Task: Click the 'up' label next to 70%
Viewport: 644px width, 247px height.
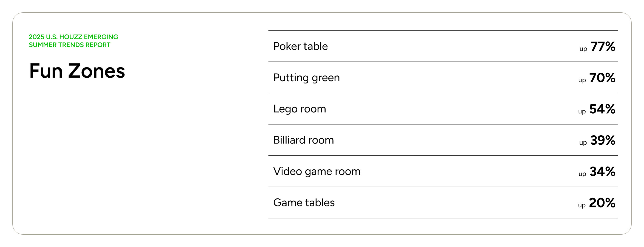Action: pos(582,80)
